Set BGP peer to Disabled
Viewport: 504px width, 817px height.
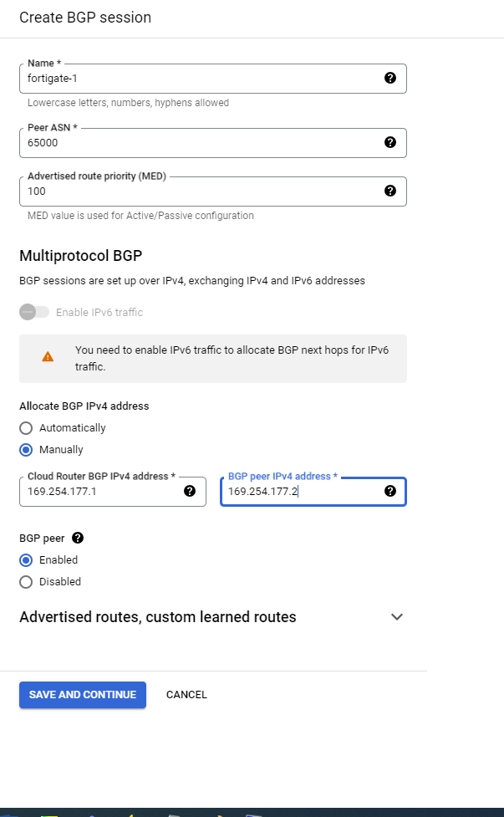pos(26,582)
